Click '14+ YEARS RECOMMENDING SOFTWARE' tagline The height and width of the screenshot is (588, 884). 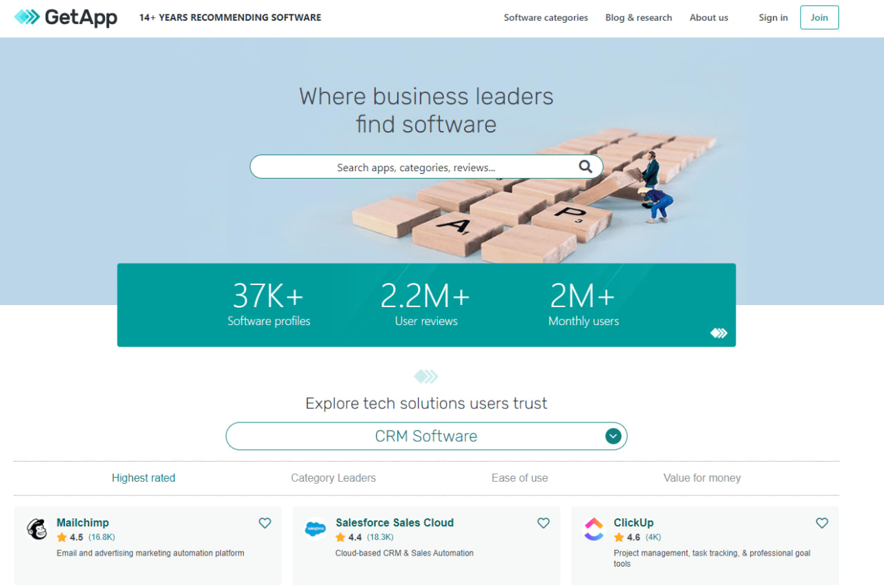point(230,17)
